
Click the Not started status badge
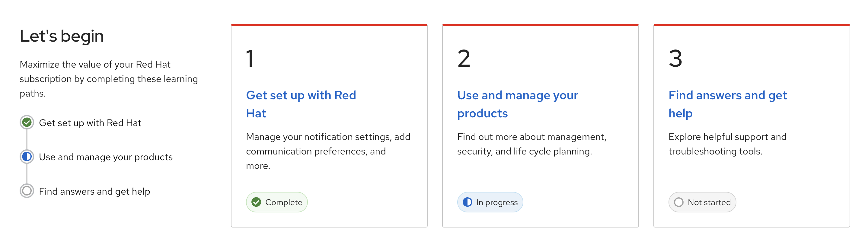click(x=703, y=202)
